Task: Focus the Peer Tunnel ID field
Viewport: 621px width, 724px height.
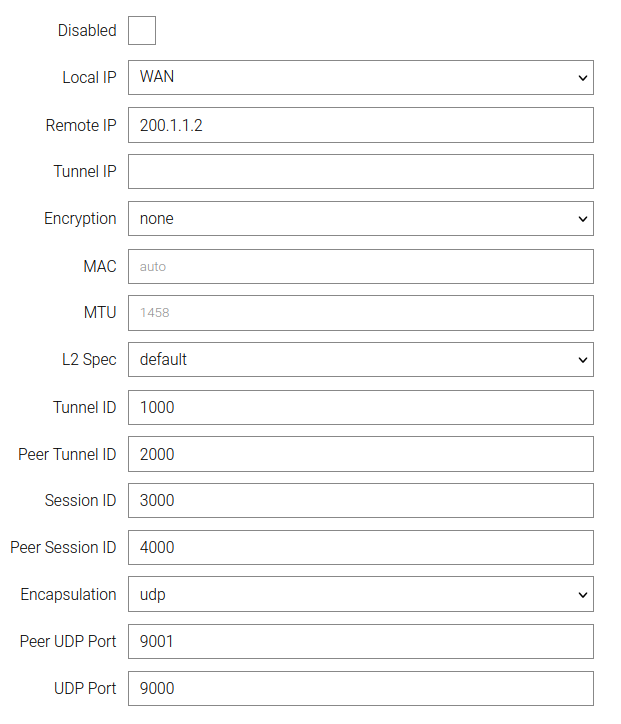Action: click(x=360, y=454)
